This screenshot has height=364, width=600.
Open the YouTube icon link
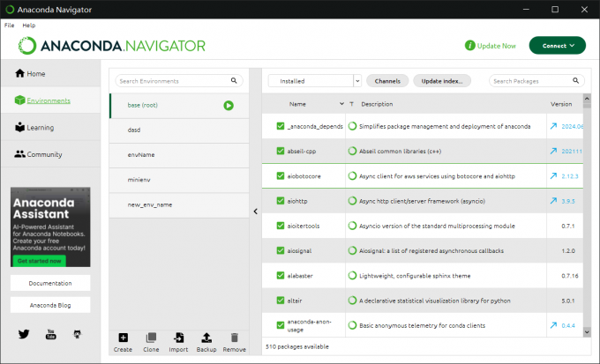tap(50, 334)
